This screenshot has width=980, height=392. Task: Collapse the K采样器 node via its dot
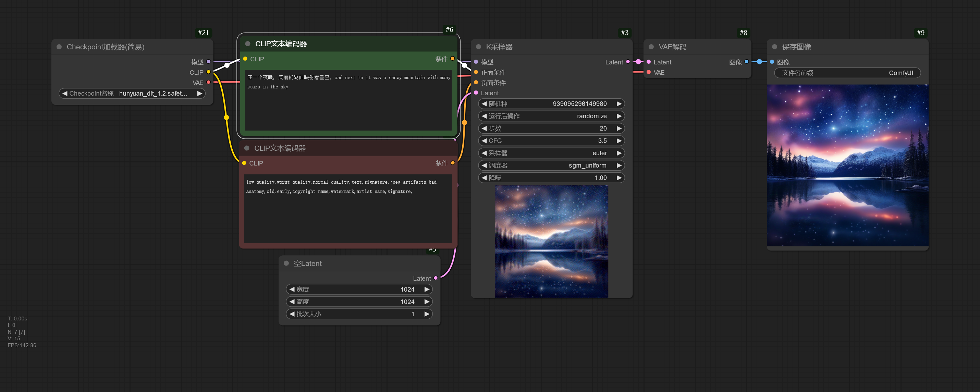(478, 47)
